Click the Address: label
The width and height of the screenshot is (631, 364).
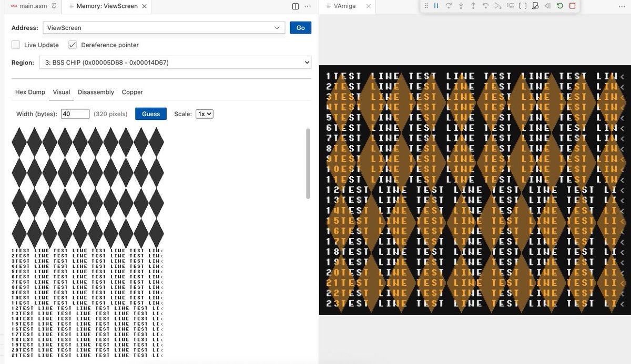pos(25,27)
